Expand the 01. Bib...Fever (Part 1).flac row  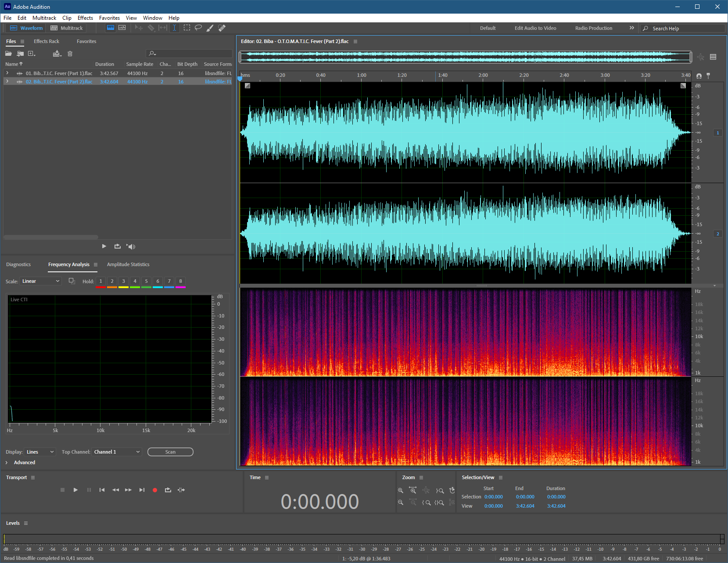pyautogui.click(x=7, y=73)
